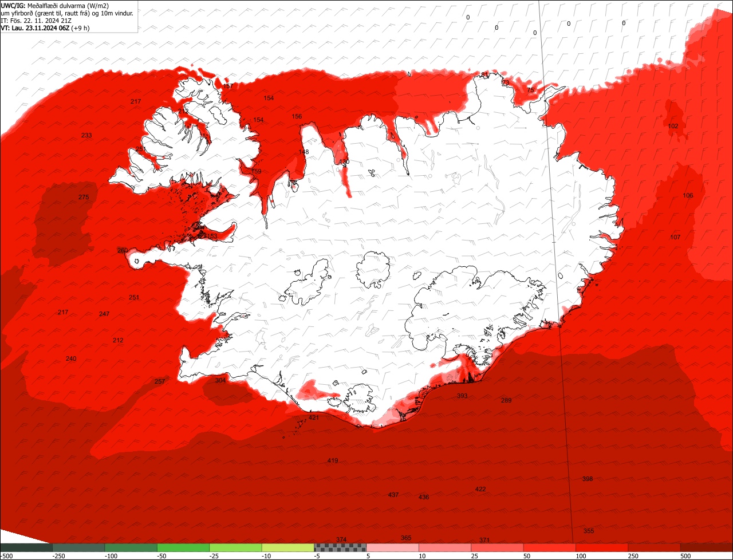The height and width of the screenshot is (560, 733).
Task: Click the '-250' label on the colour scale
Action: (x=58, y=556)
